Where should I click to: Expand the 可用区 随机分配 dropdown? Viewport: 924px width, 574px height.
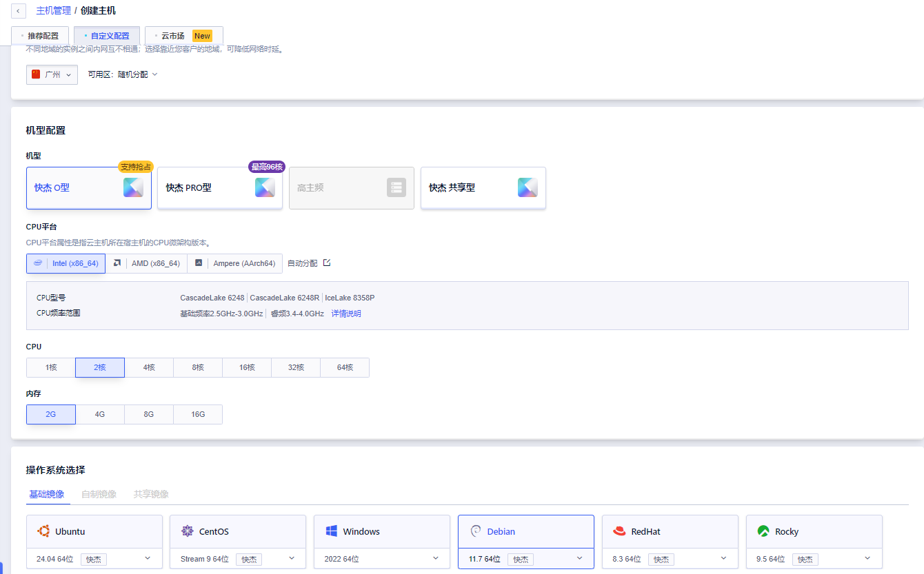coord(123,74)
